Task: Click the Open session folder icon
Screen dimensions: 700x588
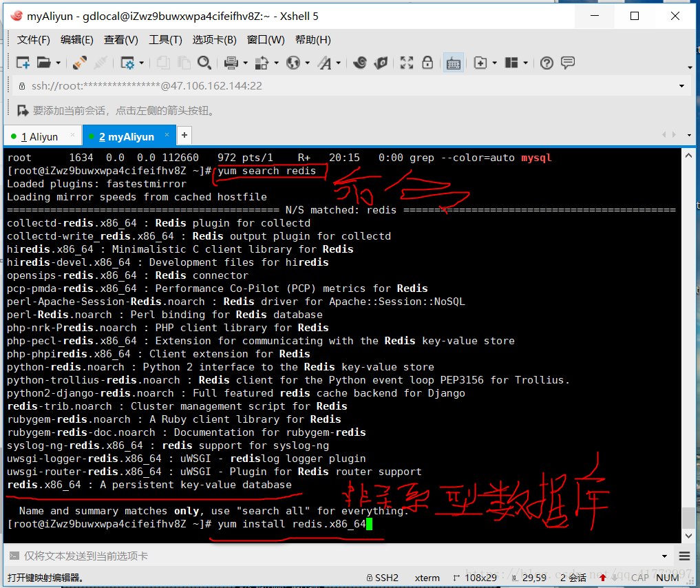Action: (43, 63)
